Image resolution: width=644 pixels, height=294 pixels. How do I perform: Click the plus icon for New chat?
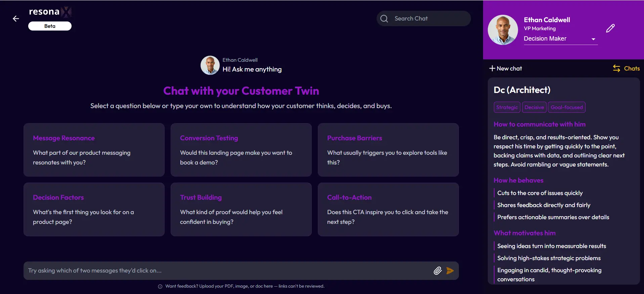click(x=492, y=68)
